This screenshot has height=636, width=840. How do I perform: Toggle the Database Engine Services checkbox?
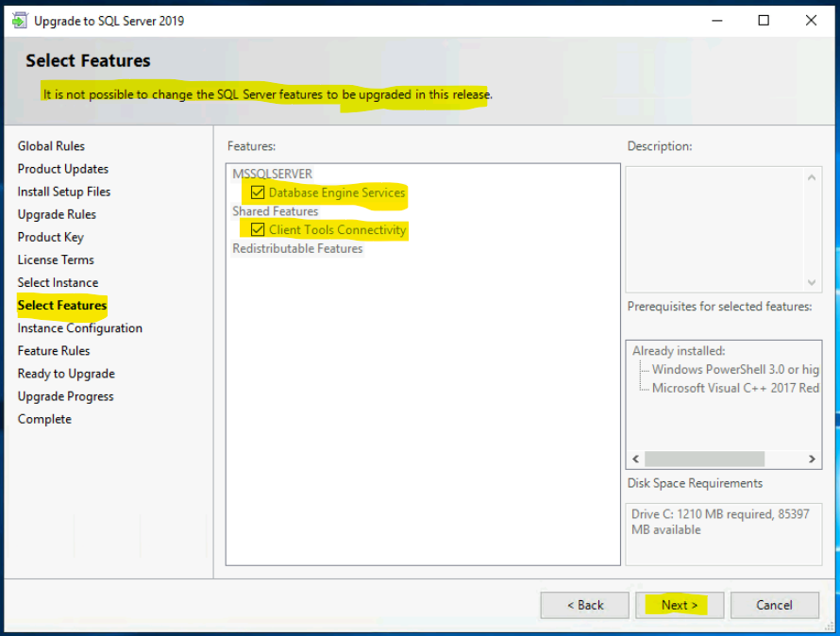click(x=258, y=192)
